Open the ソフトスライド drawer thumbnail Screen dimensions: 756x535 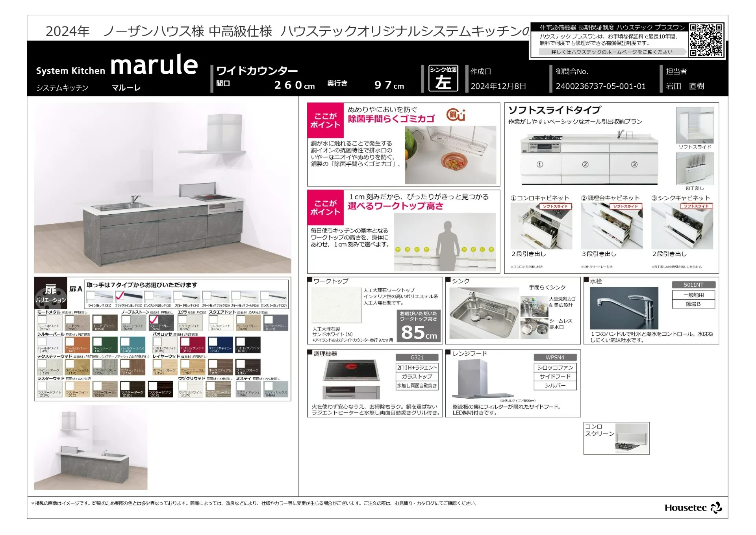coord(695,125)
